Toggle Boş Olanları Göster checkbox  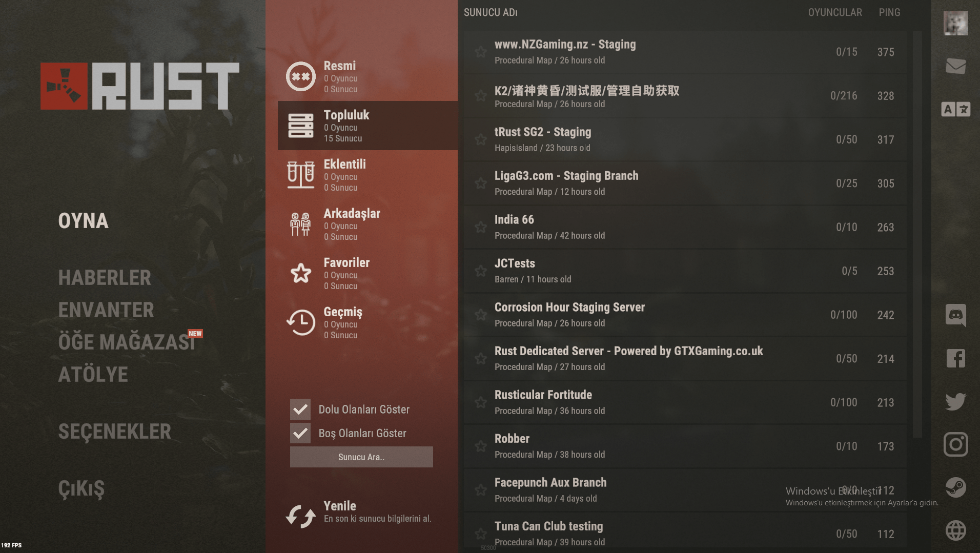coord(300,433)
